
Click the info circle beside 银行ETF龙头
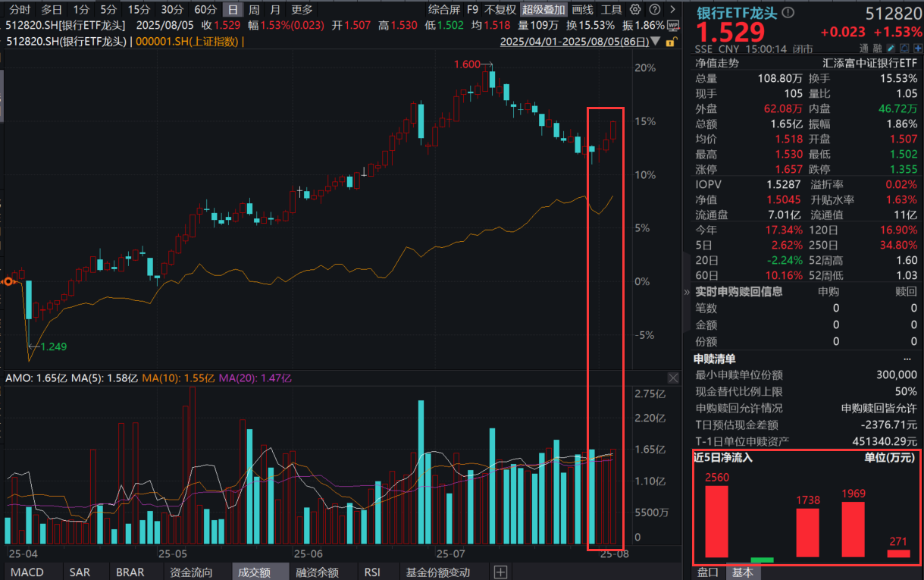pos(788,11)
